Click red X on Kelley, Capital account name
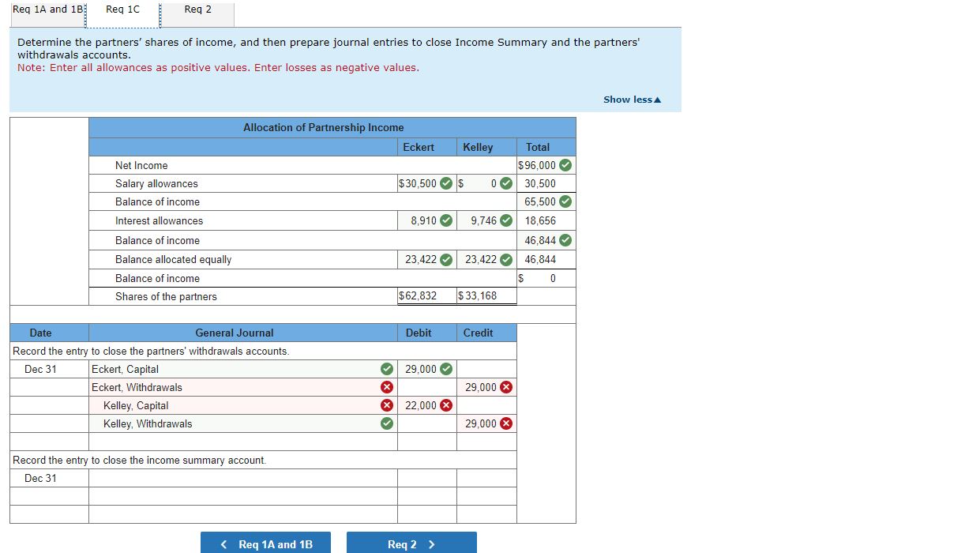 point(386,405)
